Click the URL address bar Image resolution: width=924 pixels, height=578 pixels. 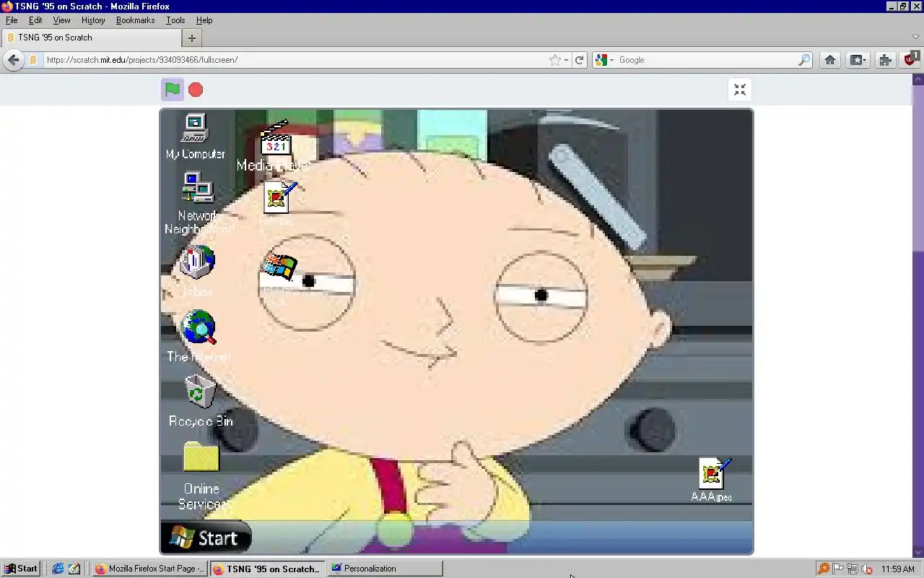click(x=295, y=60)
